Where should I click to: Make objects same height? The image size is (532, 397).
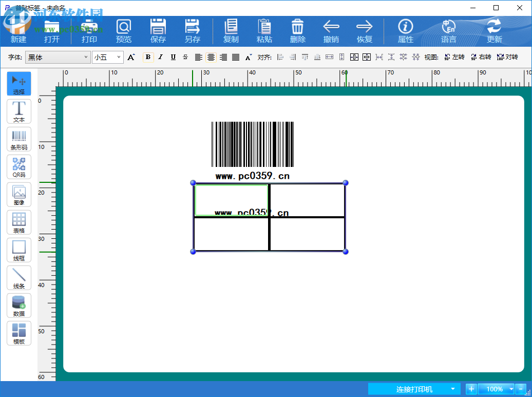pyautogui.click(x=341, y=57)
